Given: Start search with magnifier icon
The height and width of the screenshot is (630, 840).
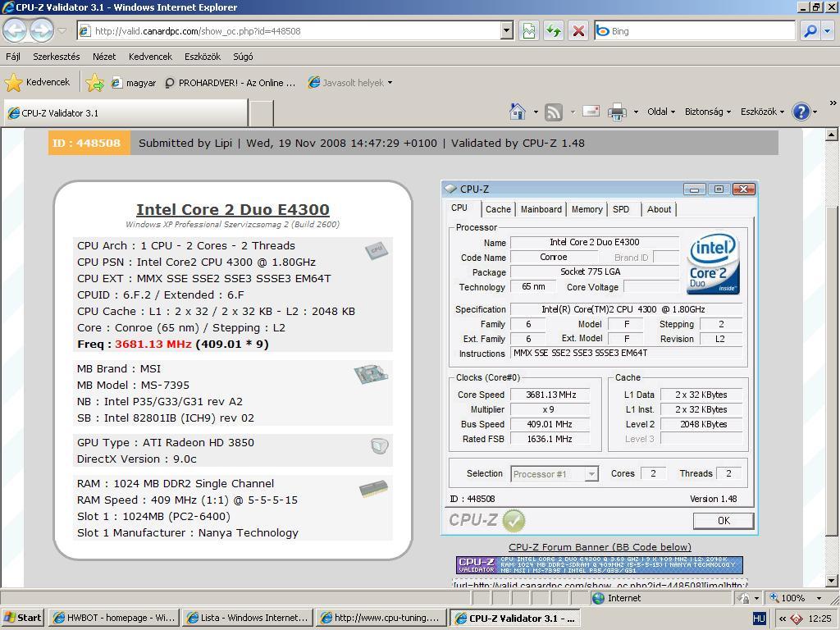Looking at the screenshot, I should coord(810,31).
